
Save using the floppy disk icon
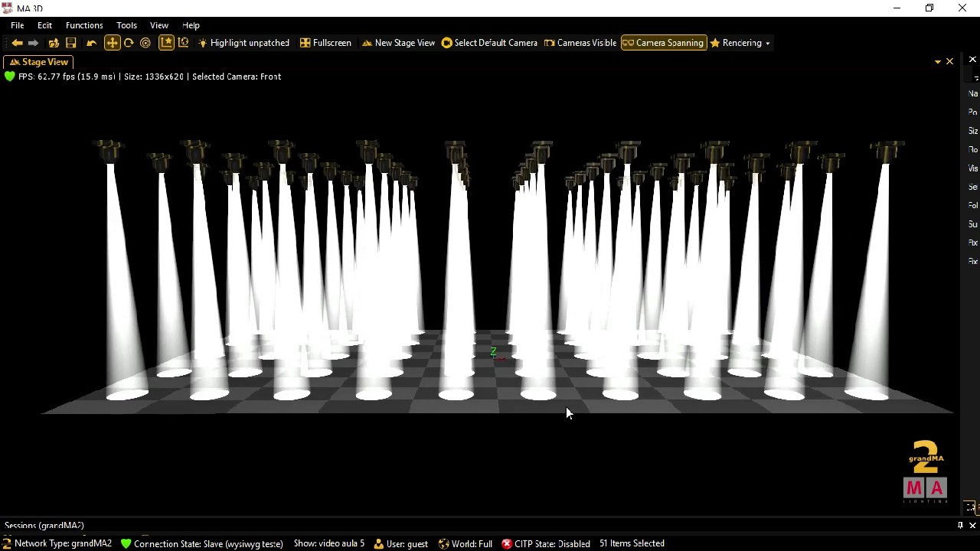[x=71, y=43]
